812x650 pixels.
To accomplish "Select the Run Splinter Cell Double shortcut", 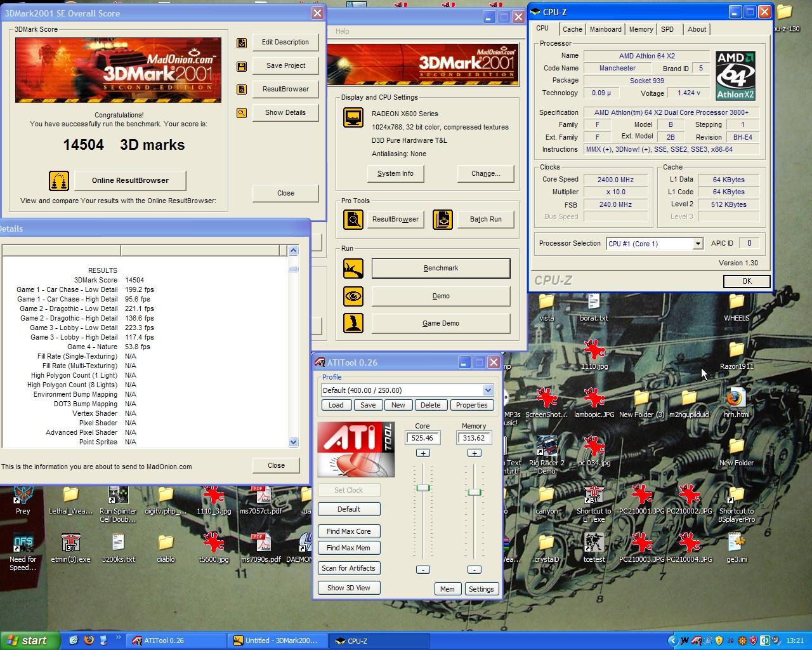I will (118, 504).
